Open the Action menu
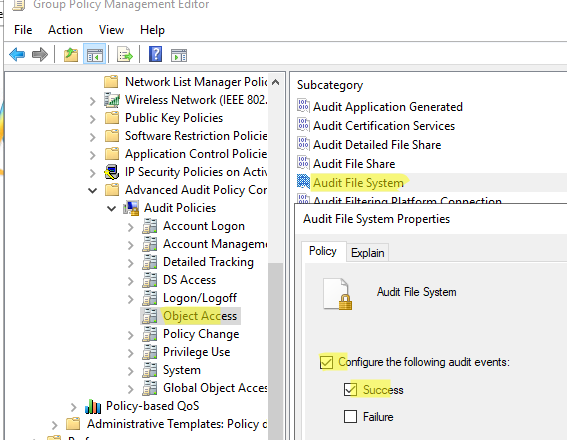 [65, 30]
